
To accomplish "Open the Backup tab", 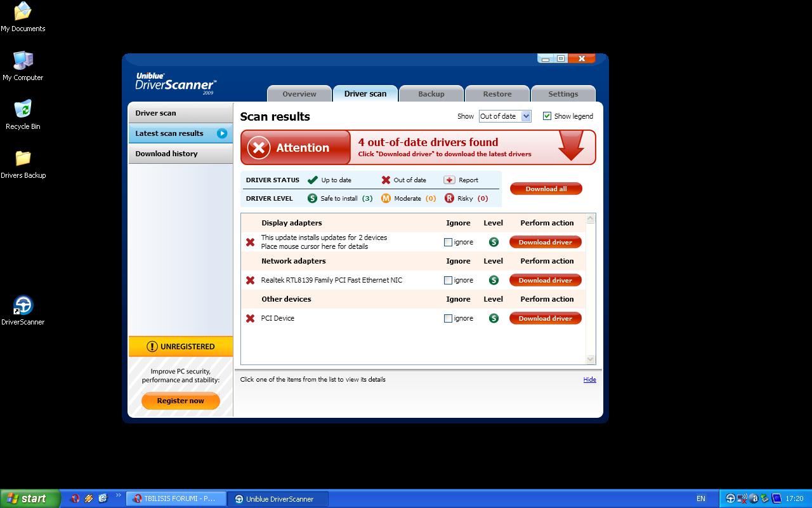I will (x=431, y=94).
